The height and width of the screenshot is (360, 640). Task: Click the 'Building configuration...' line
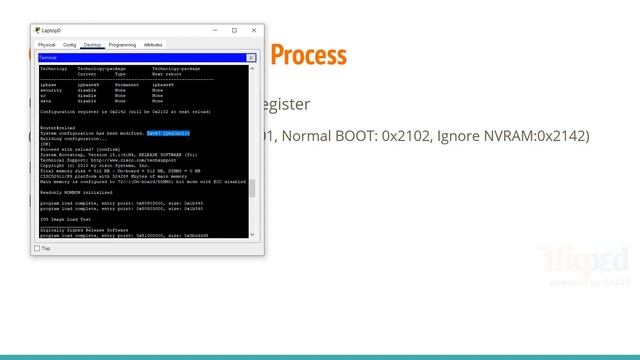click(73, 139)
